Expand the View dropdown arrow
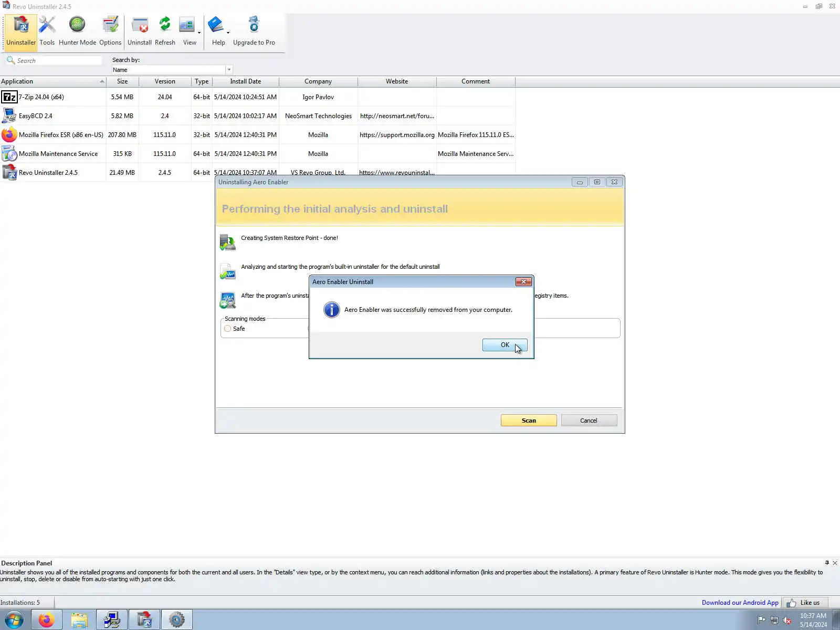The image size is (840, 630). pyautogui.click(x=199, y=33)
